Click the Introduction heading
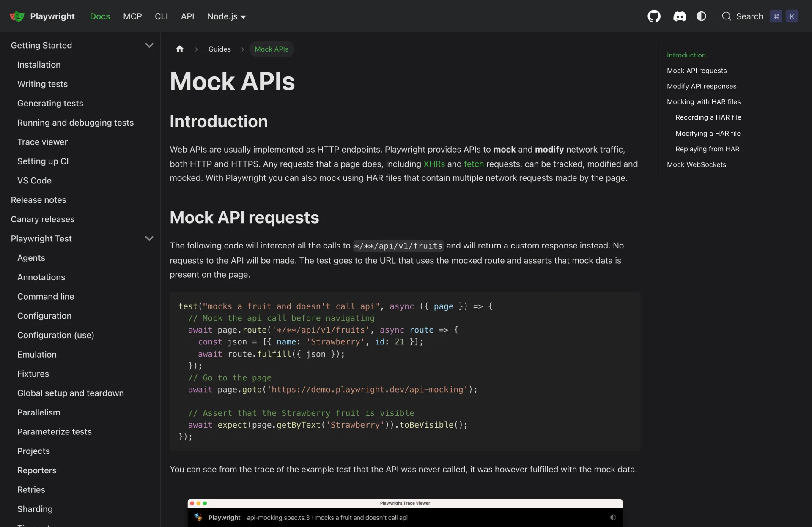 pos(219,122)
